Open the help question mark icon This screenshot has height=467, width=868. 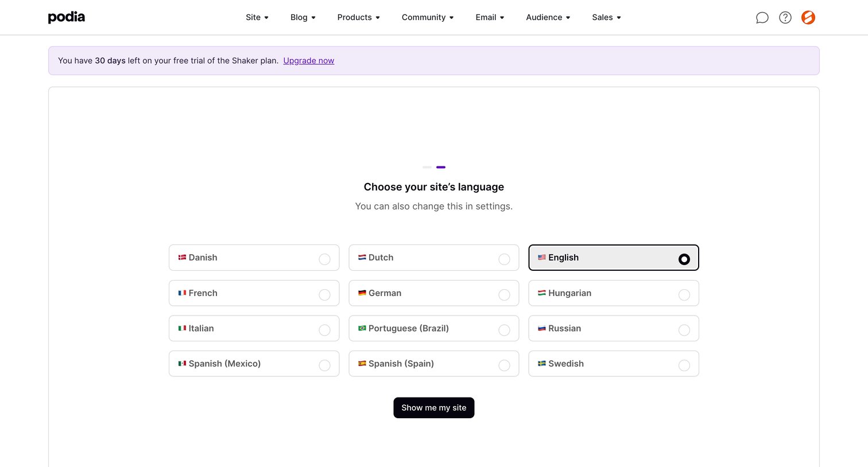pos(785,18)
